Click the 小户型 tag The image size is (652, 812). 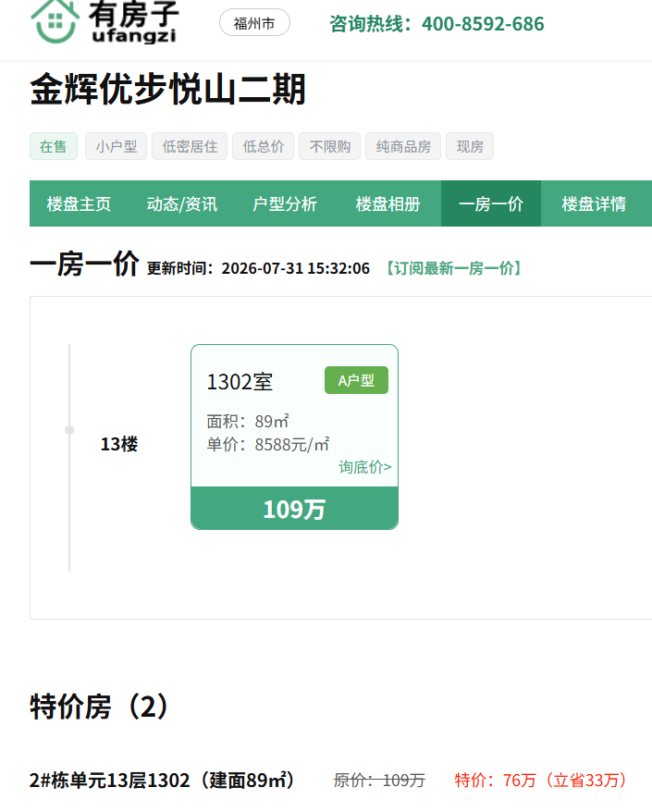point(116,146)
